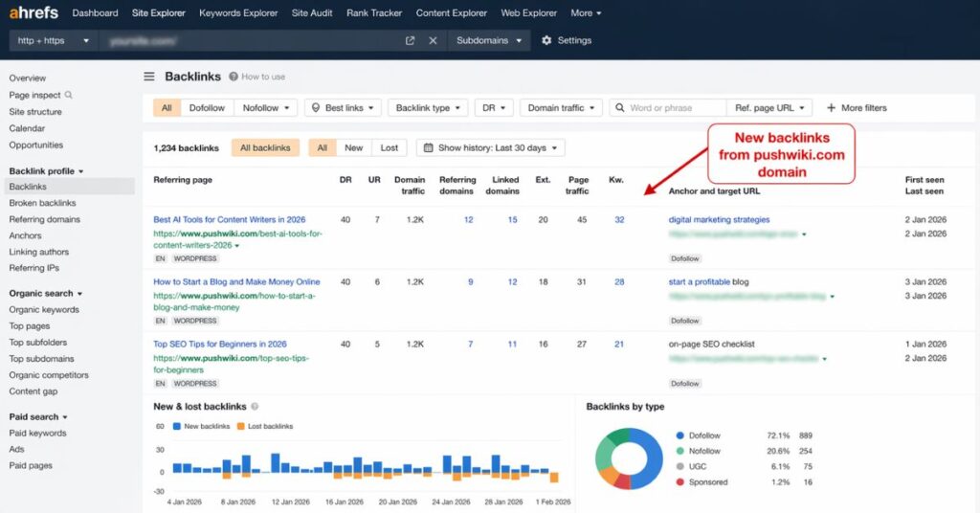Open Show history: Last 30 days dropdown

point(491,148)
